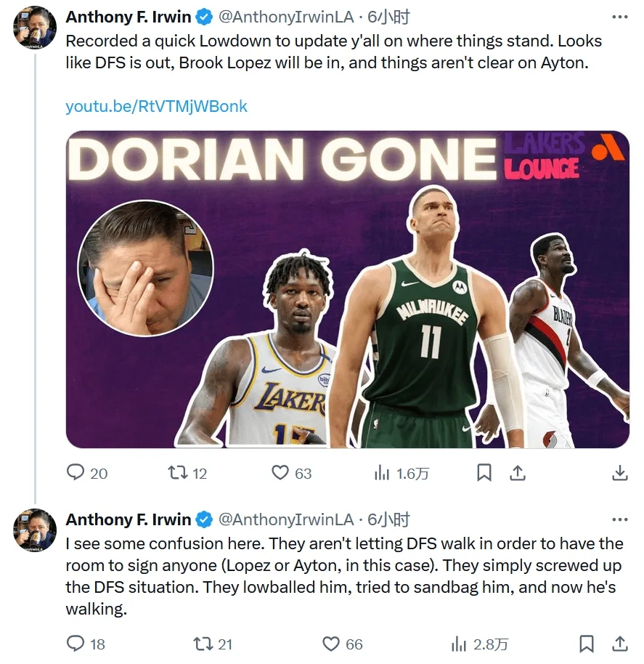Viewport: 644px width, 664px height.
Task: Download media from the first tweet
Action: point(619,473)
